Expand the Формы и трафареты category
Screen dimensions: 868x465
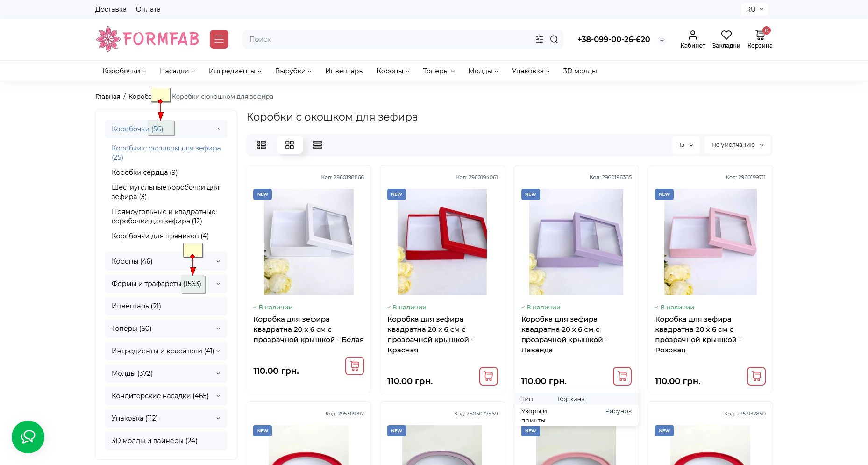(x=218, y=284)
